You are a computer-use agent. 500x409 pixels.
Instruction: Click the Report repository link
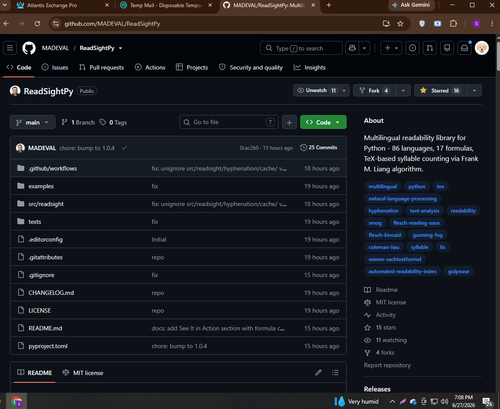click(x=387, y=365)
